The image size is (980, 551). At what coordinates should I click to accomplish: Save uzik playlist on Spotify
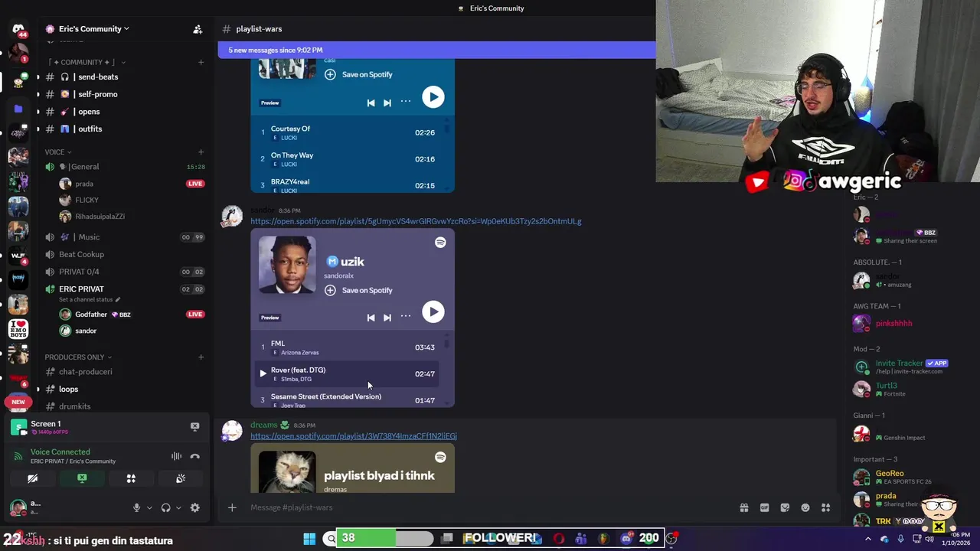[x=358, y=290]
